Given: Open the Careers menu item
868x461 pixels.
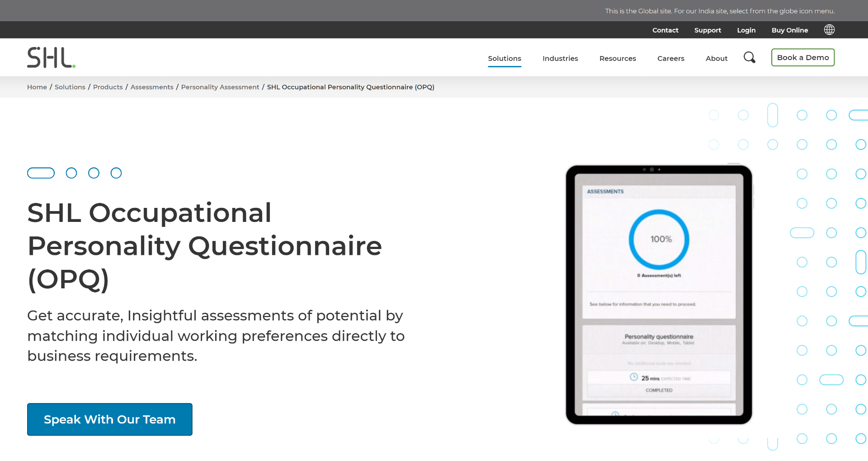Looking at the screenshot, I should [670, 58].
